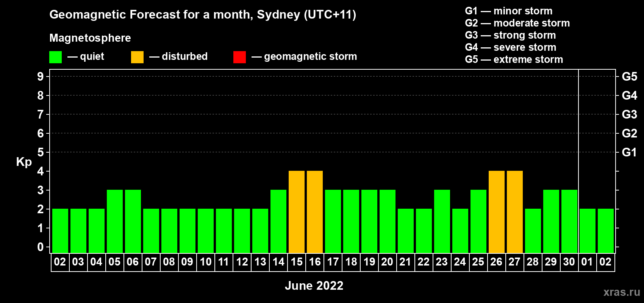Click the 'G1' label on right axis

[x=630, y=152]
